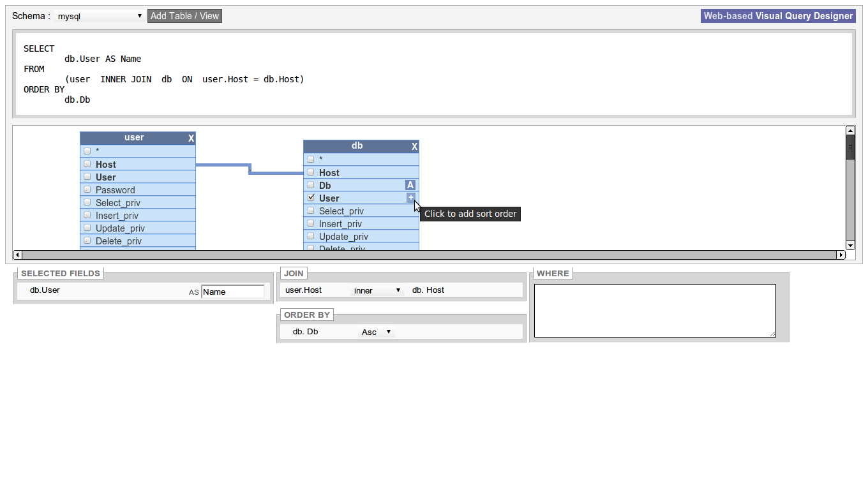The image size is (868, 490).
Task: Open the join type dropdown set to inner
Action: (377, 290)
